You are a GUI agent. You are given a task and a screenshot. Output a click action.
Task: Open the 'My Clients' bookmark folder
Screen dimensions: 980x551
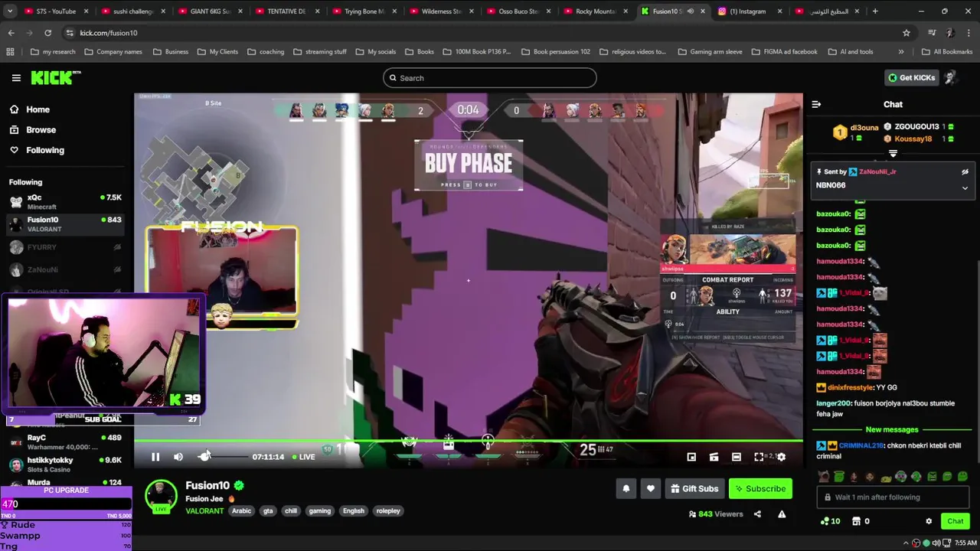pos(217,51)
